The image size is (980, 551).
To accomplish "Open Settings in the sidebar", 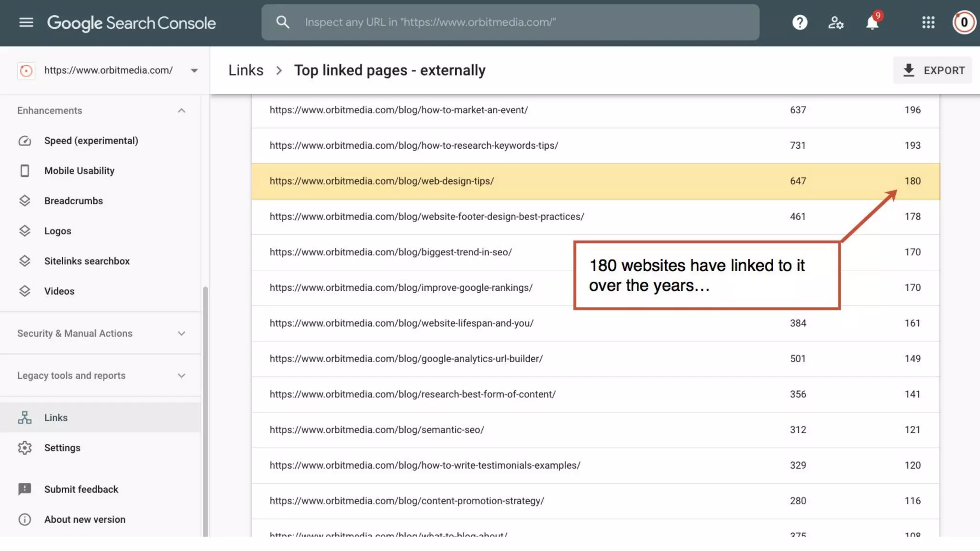I will coord(62,448).
